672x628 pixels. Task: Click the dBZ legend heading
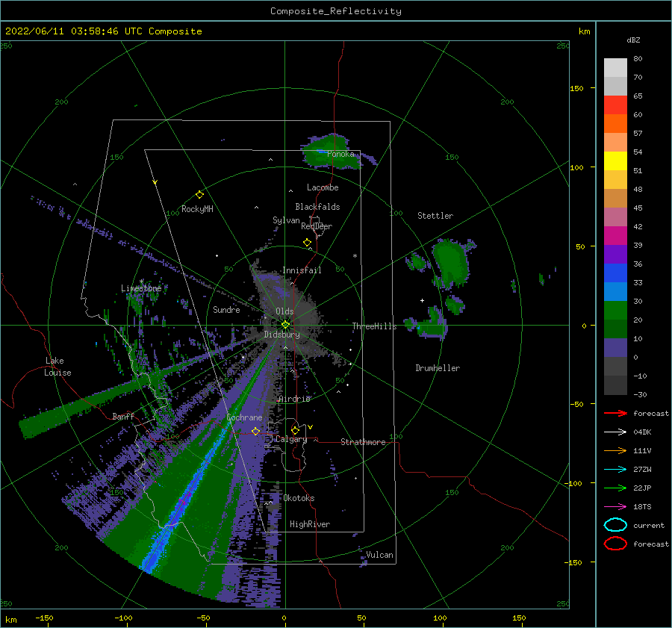coord(633,40)
